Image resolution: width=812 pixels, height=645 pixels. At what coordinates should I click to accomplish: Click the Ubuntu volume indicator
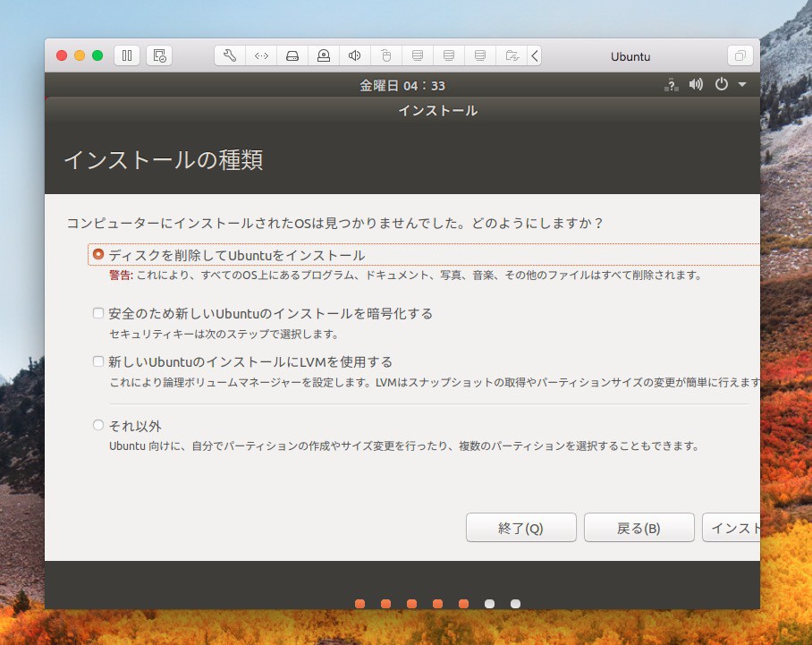tap(696, 85)
